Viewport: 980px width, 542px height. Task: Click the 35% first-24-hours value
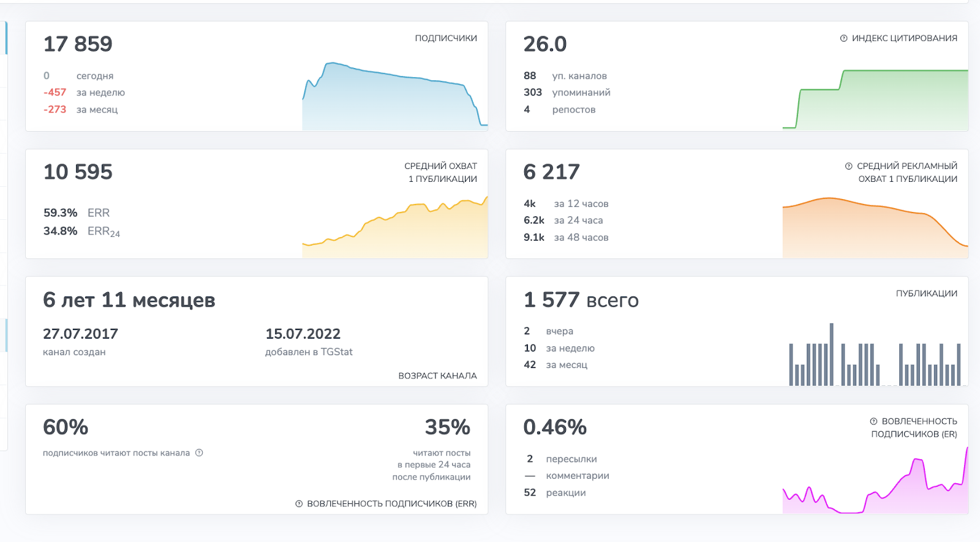point(448,427)
